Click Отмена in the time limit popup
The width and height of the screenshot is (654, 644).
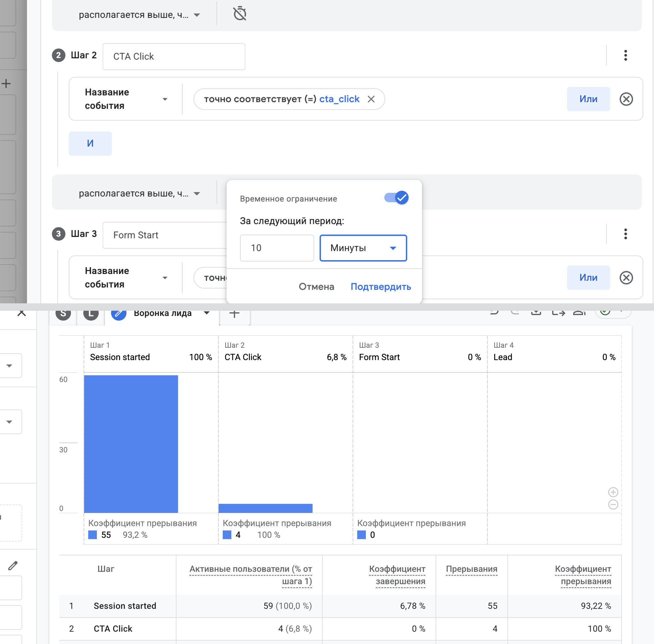coord(317,287)
